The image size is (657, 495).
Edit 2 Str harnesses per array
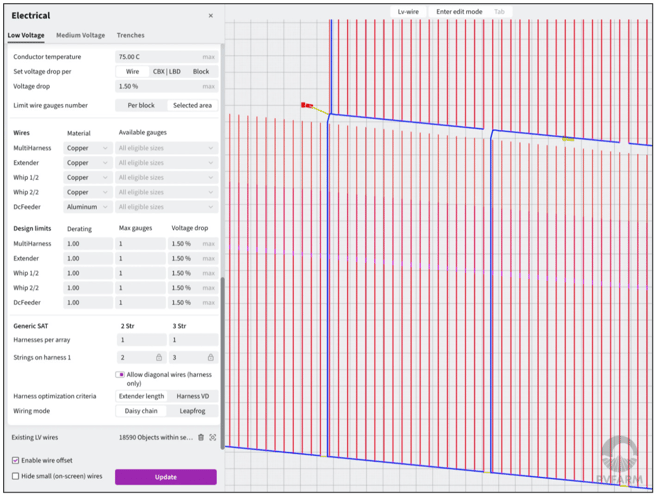pos(142,340)
